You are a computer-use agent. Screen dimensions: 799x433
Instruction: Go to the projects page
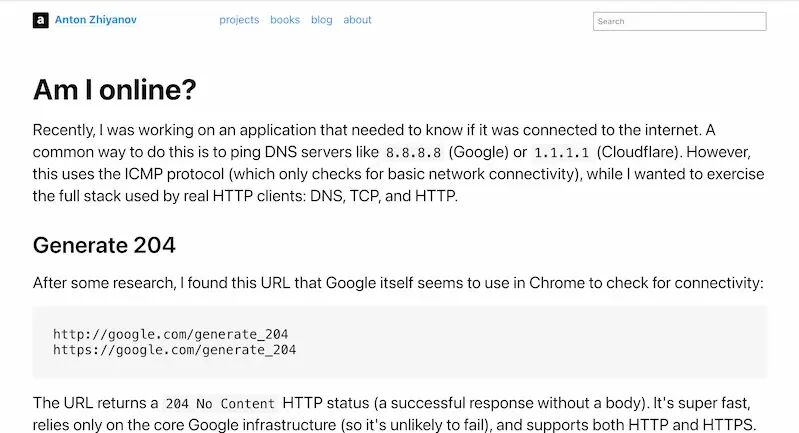239,20
